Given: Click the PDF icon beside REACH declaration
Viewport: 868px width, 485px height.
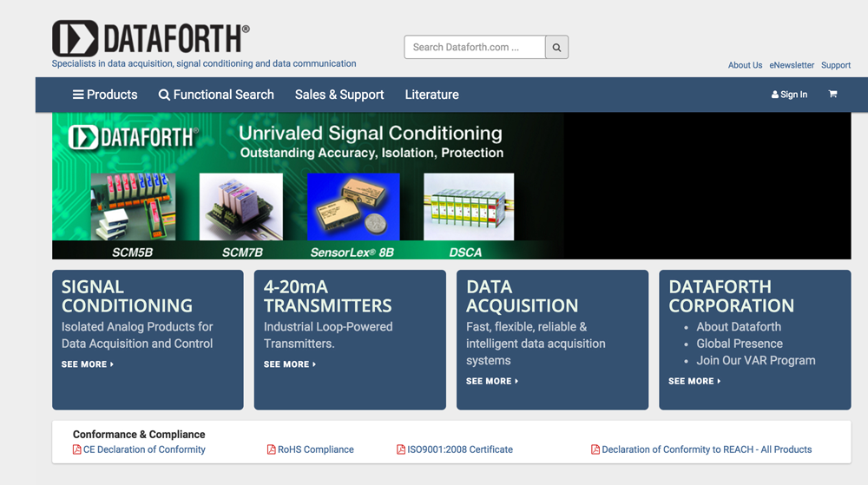Looking at the screenshot, I should 595,449.
